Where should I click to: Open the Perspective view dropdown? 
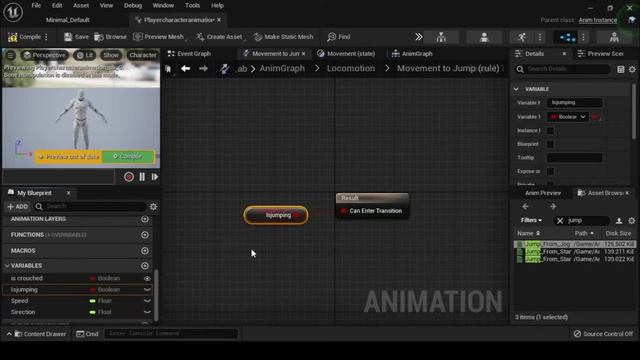(44, 55)
